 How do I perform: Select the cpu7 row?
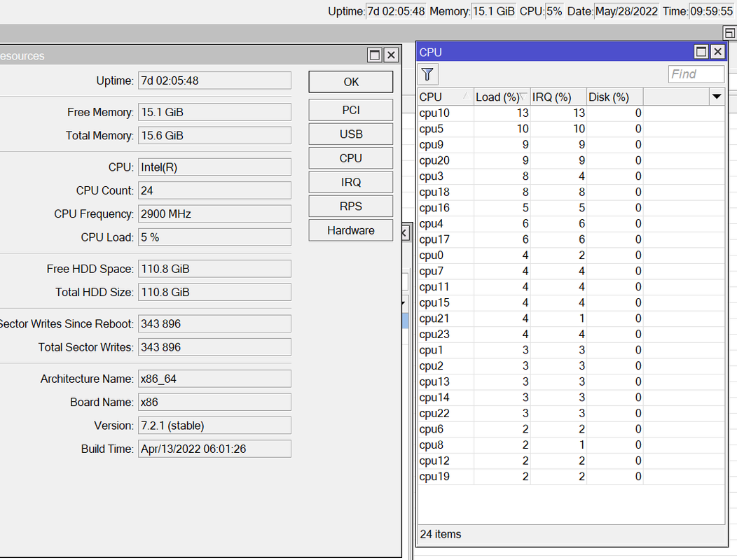tap(570, 271)
